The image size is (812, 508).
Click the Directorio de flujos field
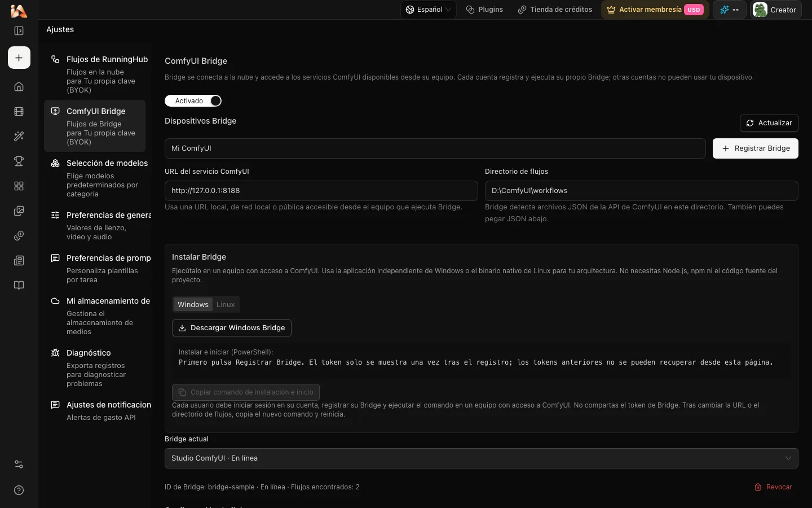click(x=642, y=191)
